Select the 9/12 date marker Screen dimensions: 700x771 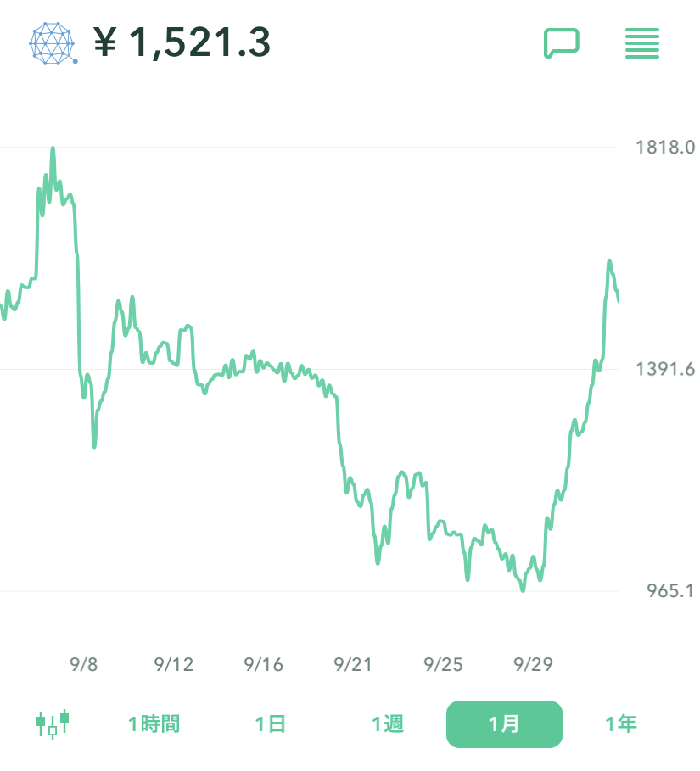[174, 664]
